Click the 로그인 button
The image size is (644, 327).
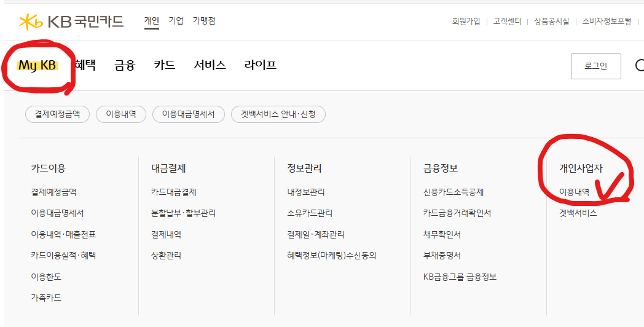595,66
